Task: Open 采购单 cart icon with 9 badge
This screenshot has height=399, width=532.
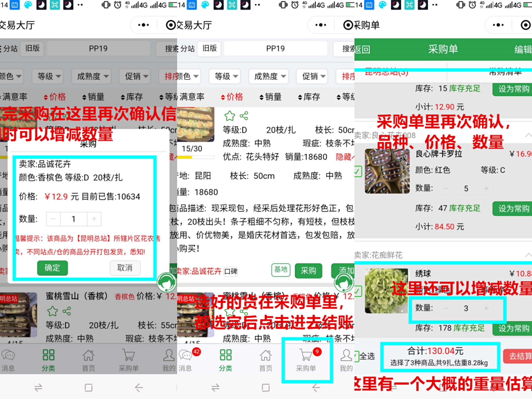Action: (306, 355)
